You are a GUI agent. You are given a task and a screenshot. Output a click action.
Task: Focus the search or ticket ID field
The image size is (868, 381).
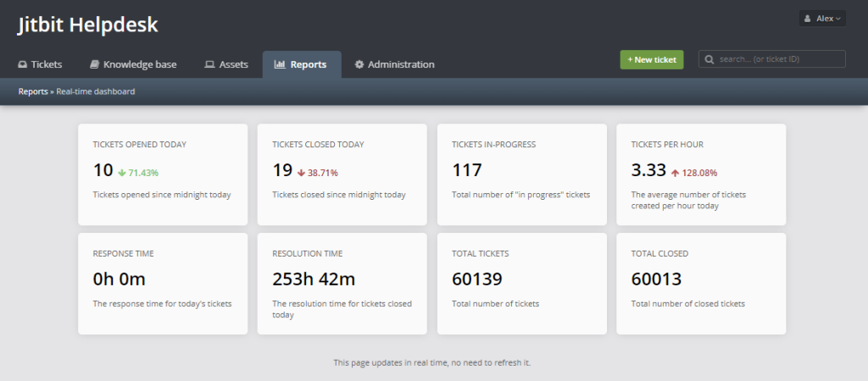[771, 59]
